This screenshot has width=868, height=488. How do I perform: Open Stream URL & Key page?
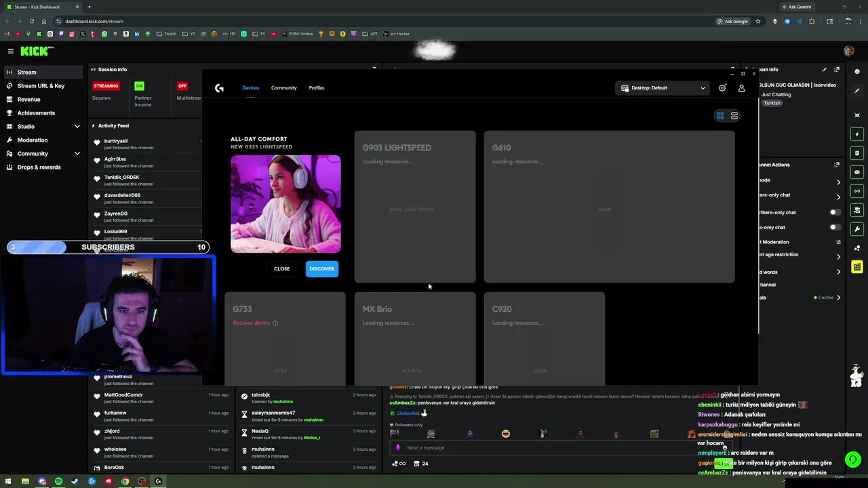click(x=43, y=85)
